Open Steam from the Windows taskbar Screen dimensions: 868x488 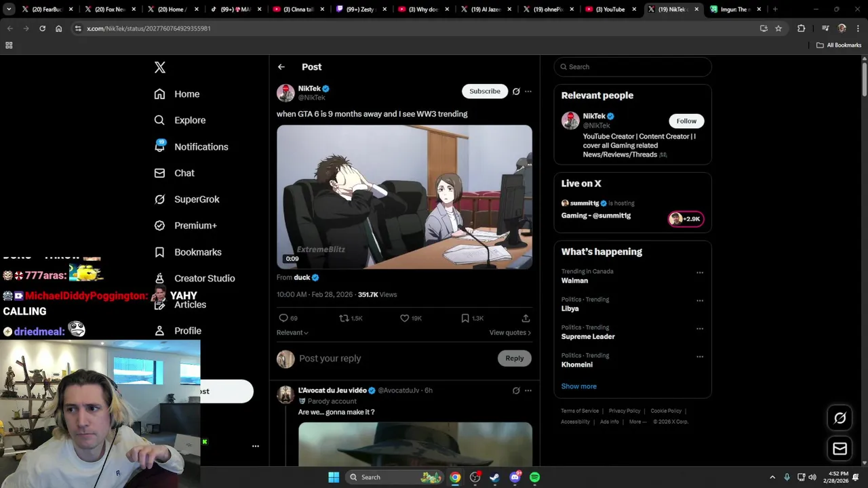point(495,477)
